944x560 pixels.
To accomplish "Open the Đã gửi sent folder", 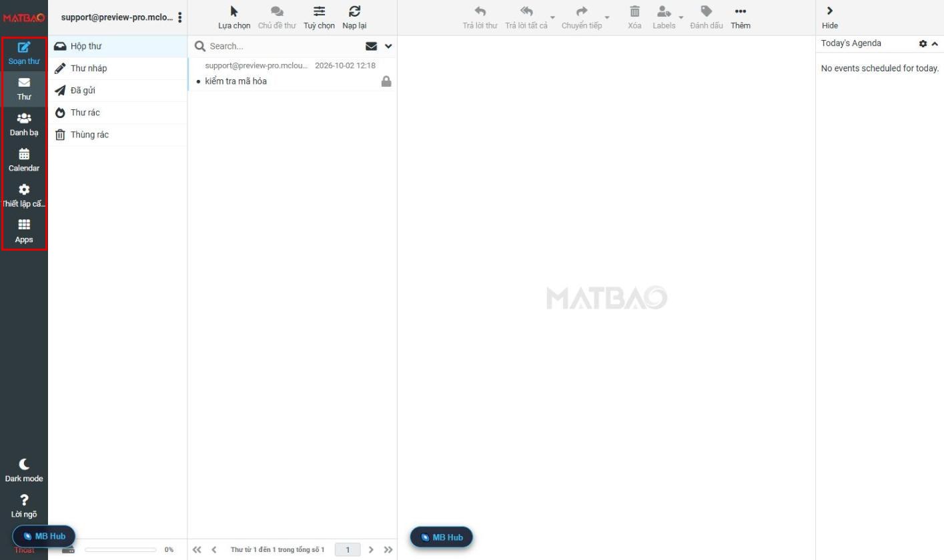I will (117, 90).
